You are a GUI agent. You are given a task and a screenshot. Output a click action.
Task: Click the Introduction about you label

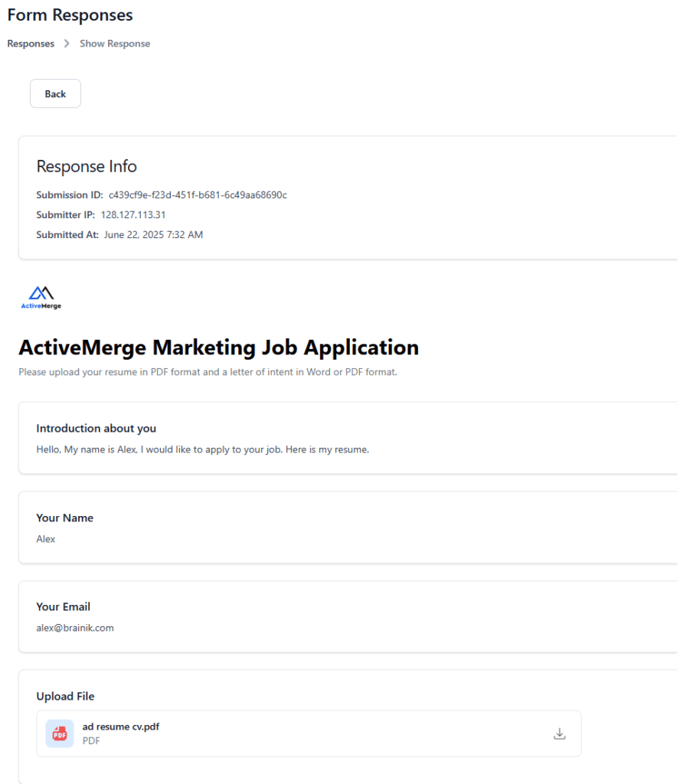click(96, 429)
